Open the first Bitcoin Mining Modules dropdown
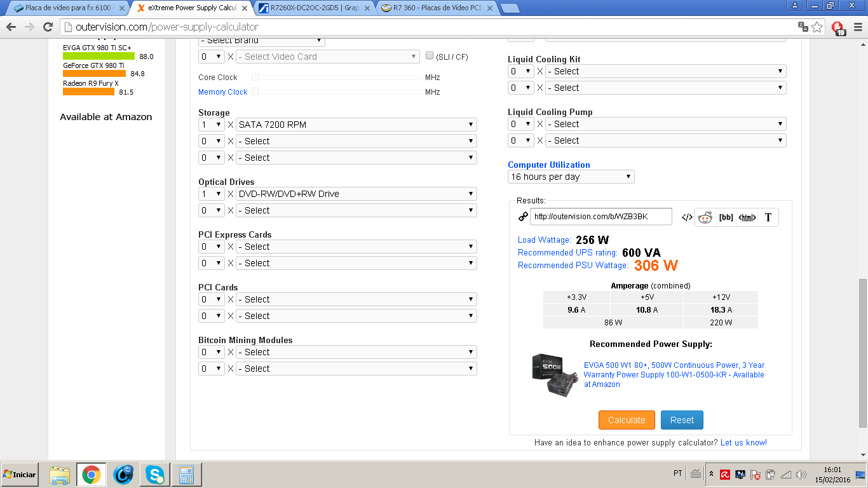This screenshot has width=868, height=488. pyautogui.click(x=356, y=352)
